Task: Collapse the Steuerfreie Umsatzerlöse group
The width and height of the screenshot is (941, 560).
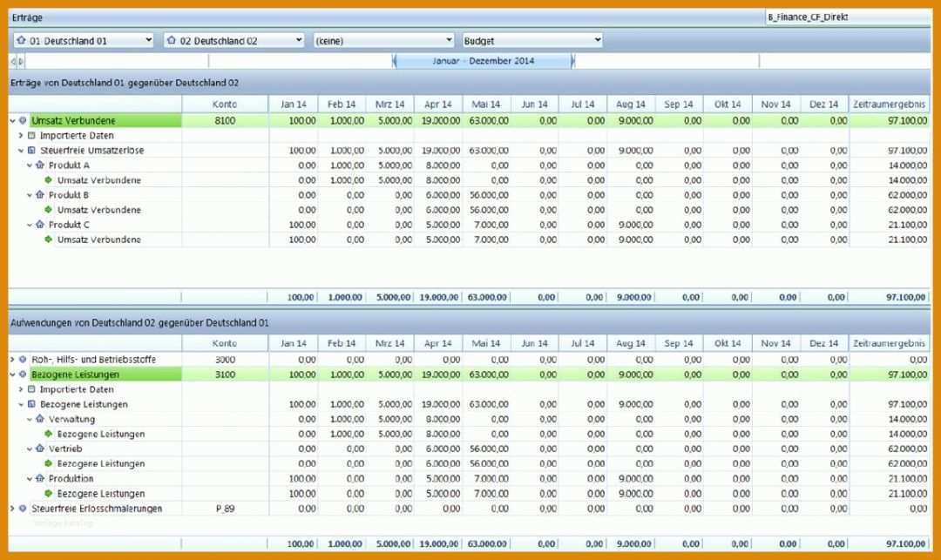Action: [21, 151]
